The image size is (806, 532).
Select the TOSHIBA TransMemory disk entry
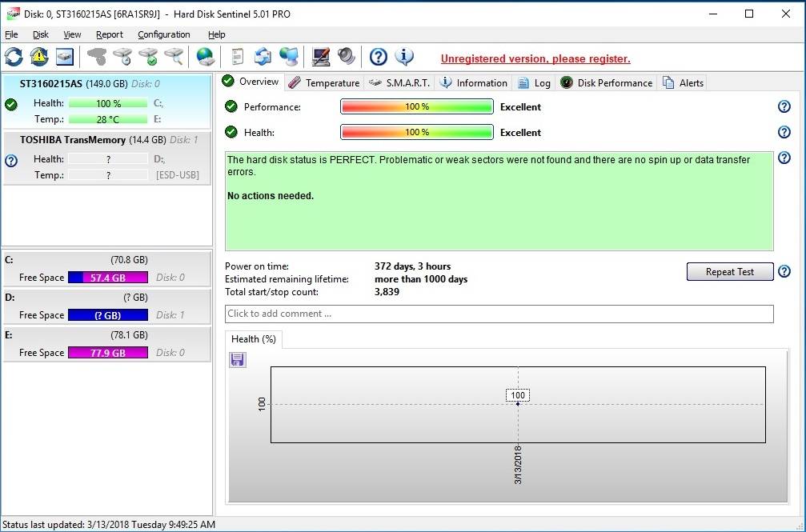click(106, 158)
